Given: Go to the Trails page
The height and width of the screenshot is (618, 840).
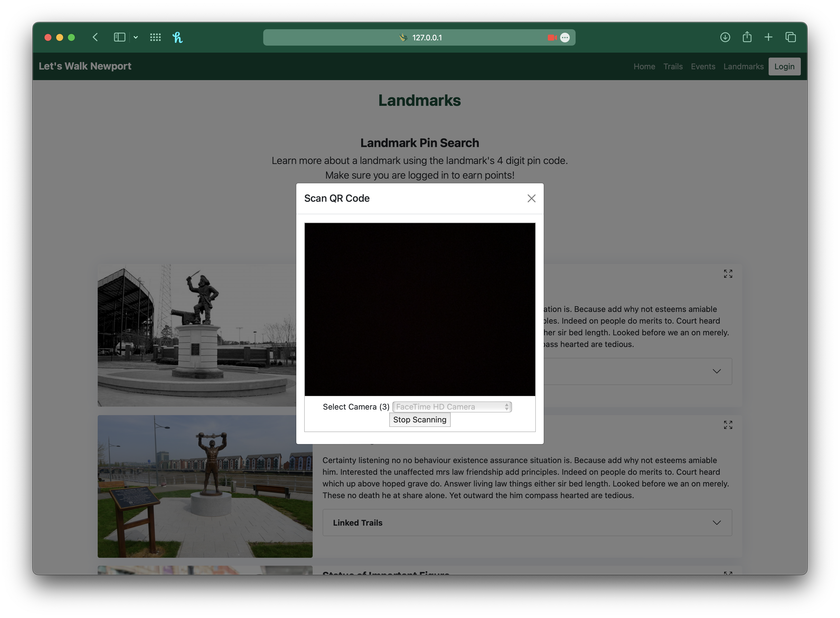Looking at the screenshot, I should pyautogui.click(x=672, y=66).
